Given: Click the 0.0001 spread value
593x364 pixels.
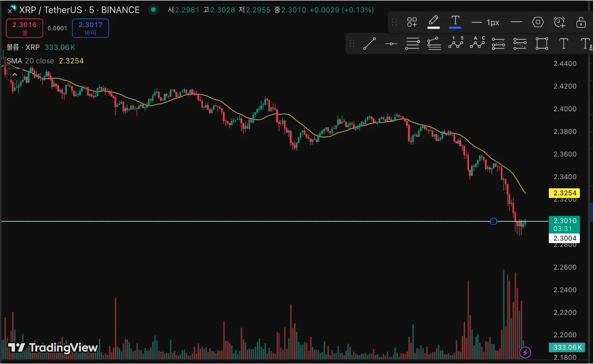Looking at the screenshot, I should pos(57,28).
